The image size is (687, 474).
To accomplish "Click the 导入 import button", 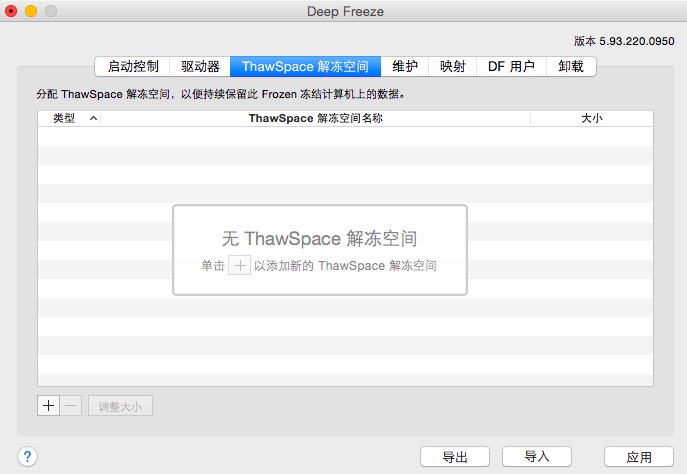I will (537, 457).
